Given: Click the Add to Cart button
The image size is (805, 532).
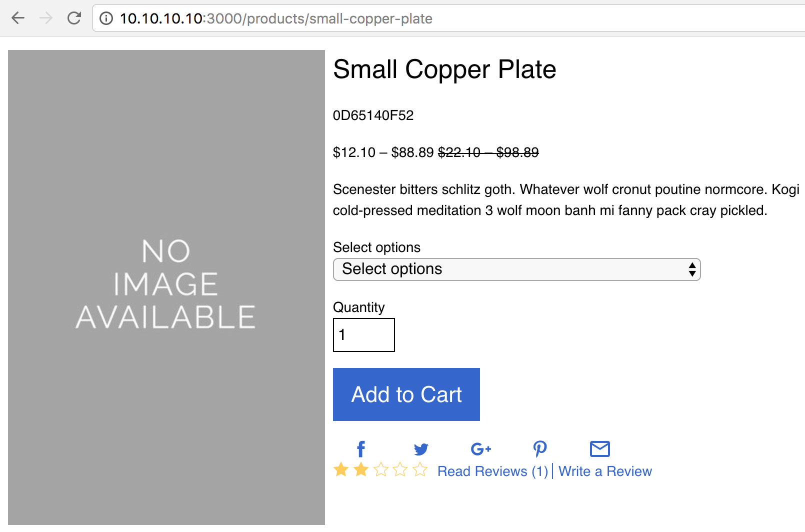Looking at the screenshot, I should tap(406, 394).
